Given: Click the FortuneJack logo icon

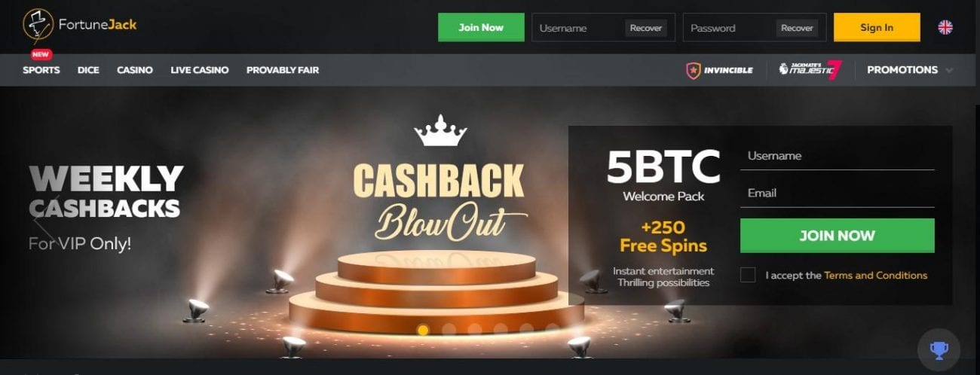Looking at the screenshot, I should click(x=38, y=25).
